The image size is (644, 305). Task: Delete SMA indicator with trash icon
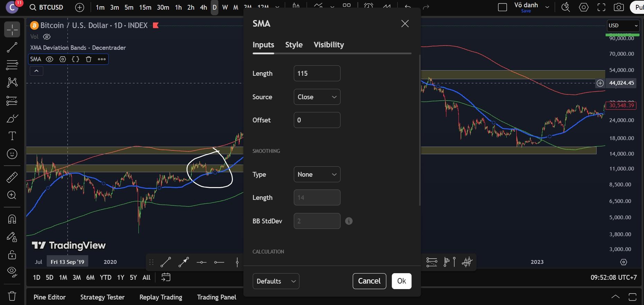tap(89, 59)
